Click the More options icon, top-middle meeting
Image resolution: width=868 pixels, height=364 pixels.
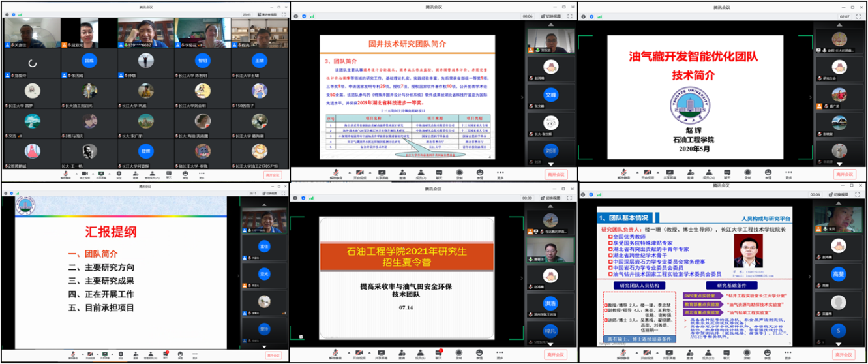tap(500, 173)
